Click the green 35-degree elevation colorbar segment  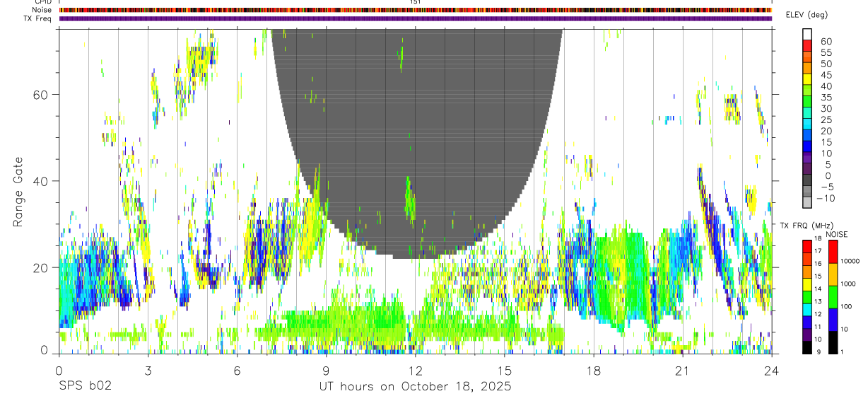(807, 101)
